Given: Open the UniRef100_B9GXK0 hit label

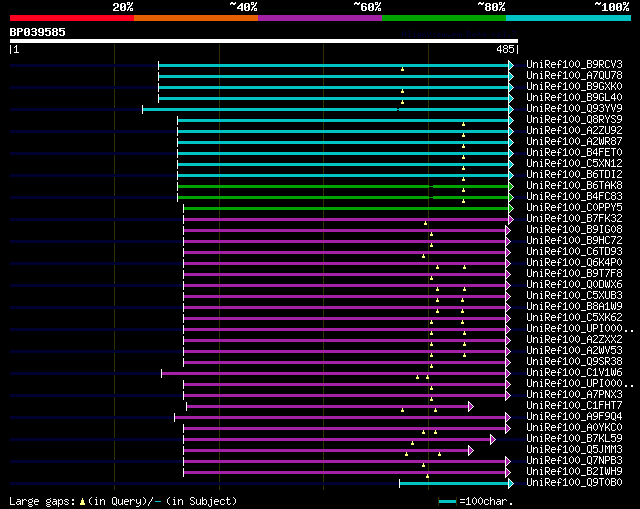Looking at the screenshot, I should coord(574,87).
